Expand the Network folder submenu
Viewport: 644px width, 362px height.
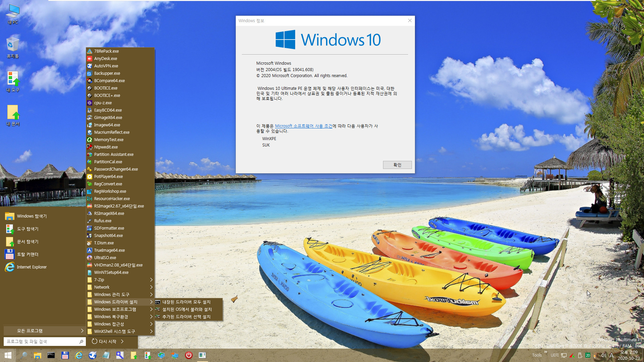click(120, 287)
